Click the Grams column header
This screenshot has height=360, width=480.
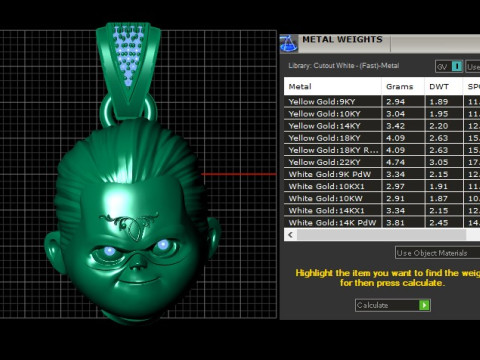403,87
